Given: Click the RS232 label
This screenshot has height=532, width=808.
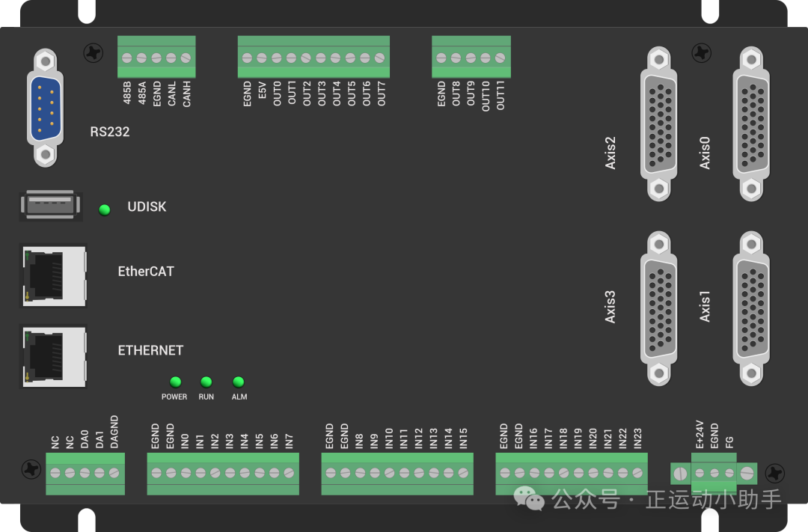Looking at the screenshot, I should coord(110,132).
